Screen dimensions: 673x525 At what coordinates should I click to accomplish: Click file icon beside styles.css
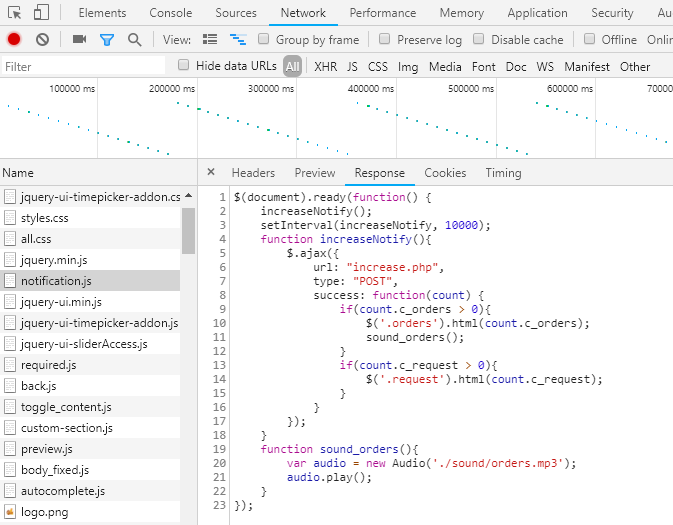tap(10, 218)
